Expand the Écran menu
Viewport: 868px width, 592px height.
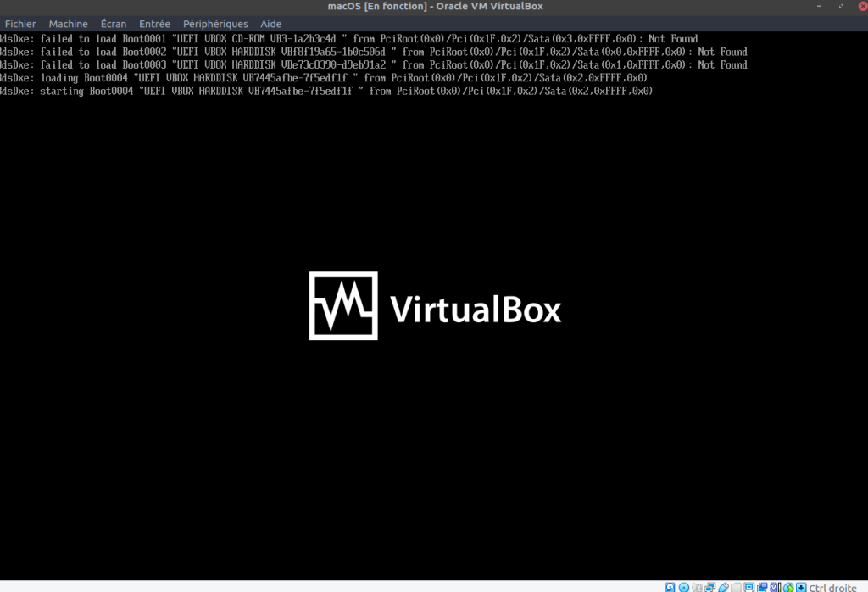click(x=113, y=24)
